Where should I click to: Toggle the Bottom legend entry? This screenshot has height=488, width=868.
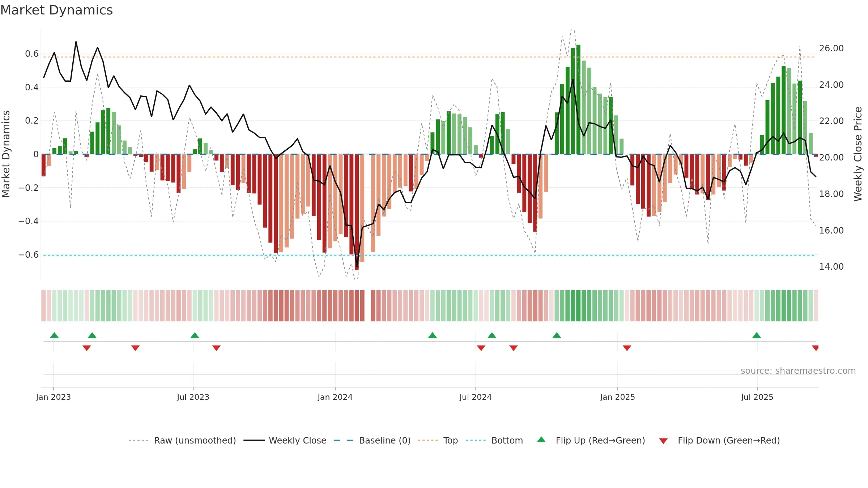coord(495,441)
